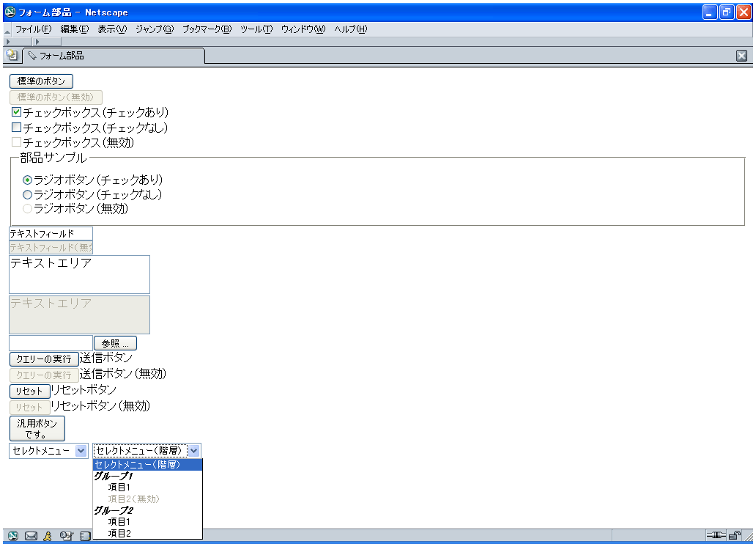Open the ブックマーク(B) menu
The width and height of the screenshot is (756, 544).
click(207, 29)
